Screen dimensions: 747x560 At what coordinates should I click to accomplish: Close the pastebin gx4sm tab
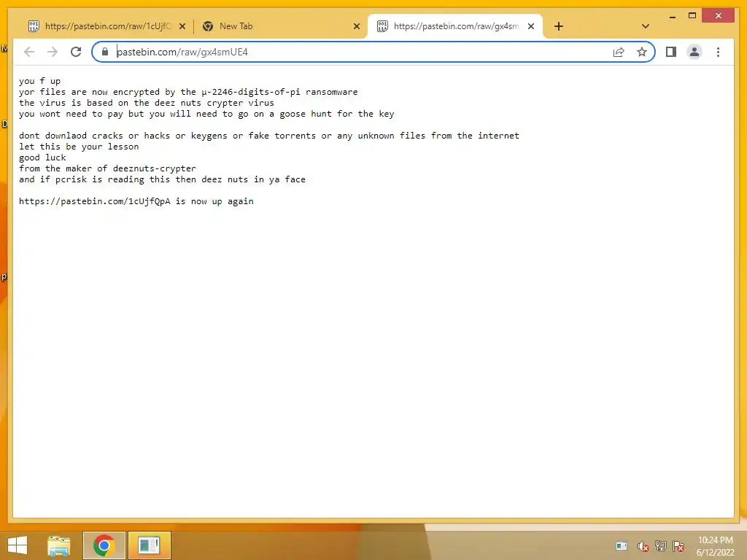tap(531, 27)
